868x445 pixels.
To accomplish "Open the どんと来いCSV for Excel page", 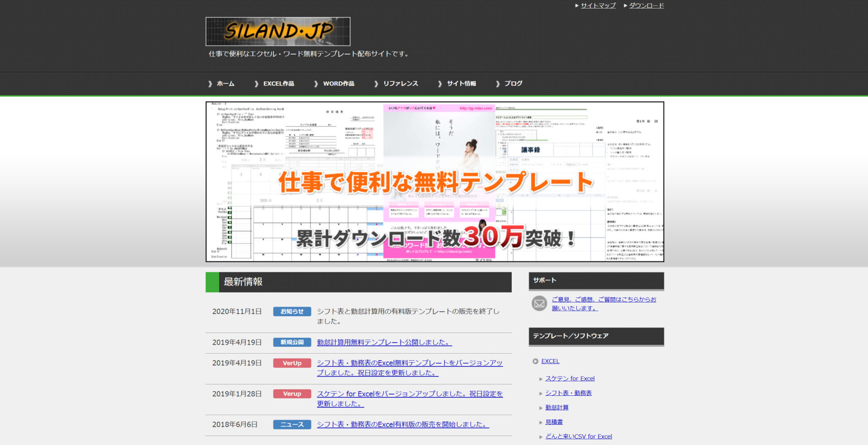I will coord(579,436).
